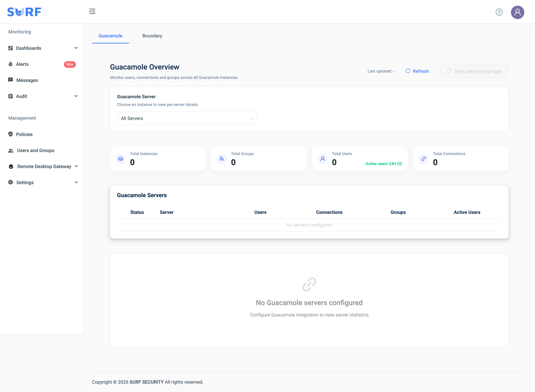Click the Total Users person icon
The width and height of the screenshot is (535, 392).
point(323,159)
